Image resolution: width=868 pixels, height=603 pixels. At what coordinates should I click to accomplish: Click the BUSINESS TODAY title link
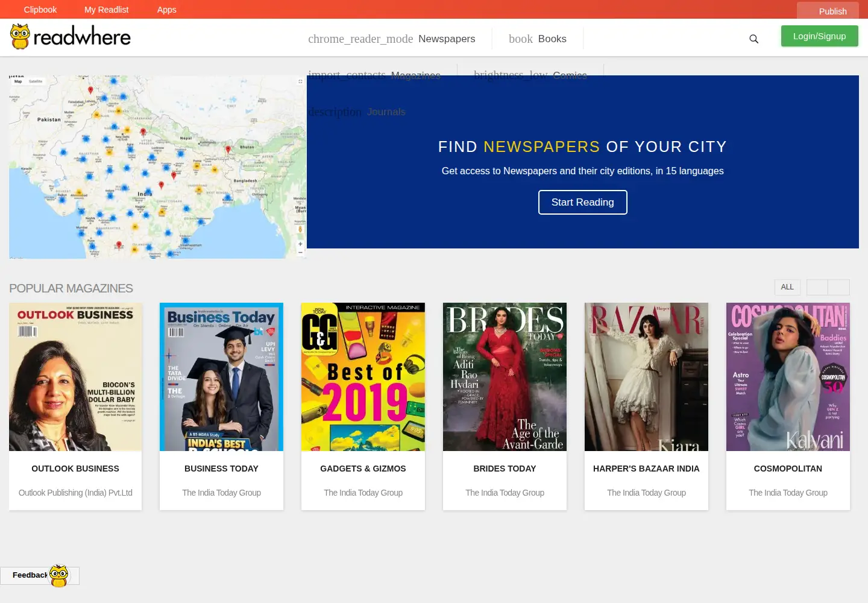[x=221, y=469]
